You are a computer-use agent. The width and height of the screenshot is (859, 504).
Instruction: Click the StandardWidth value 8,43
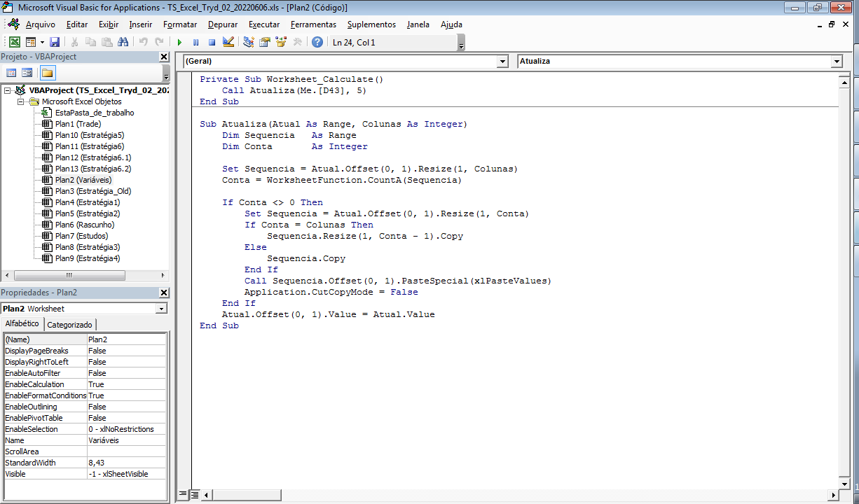tap(126, 463)
